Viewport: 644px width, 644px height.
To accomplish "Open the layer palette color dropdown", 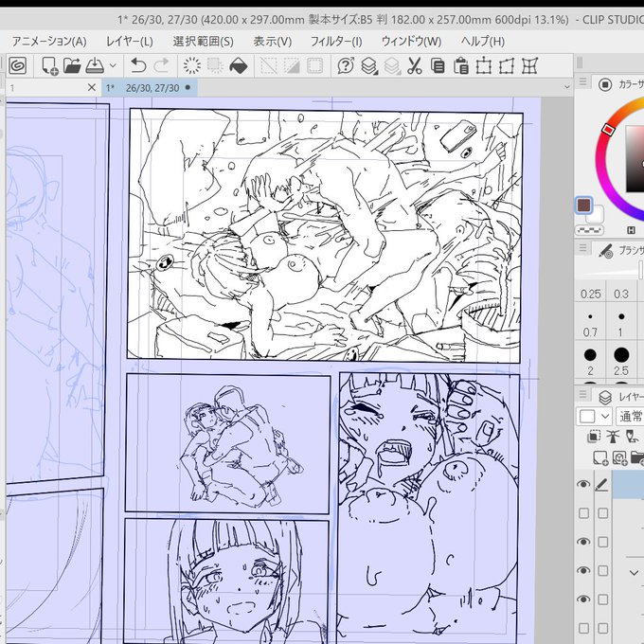I will [x=594, y=417].
